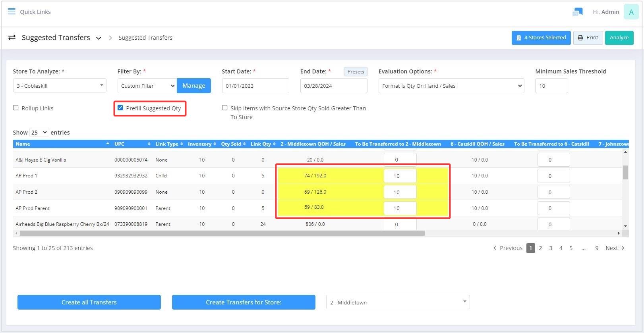Click the Start Date field

pos(255,86)
